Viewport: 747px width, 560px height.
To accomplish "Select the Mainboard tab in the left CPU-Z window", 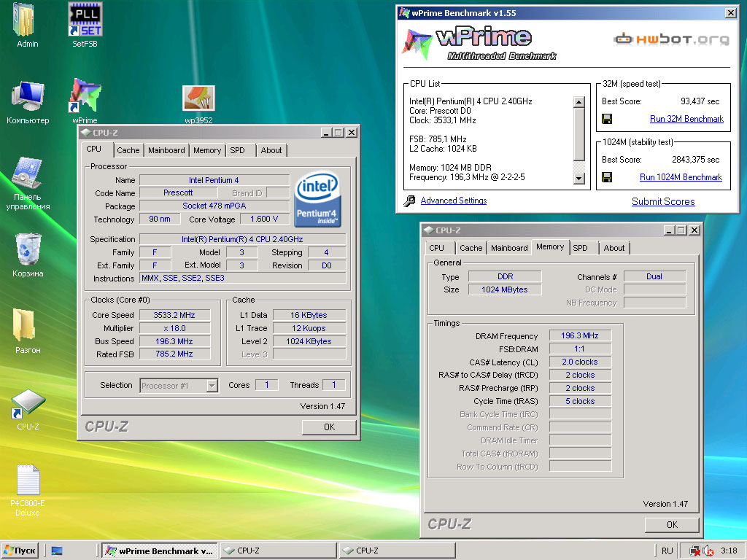I will [166, 150].
